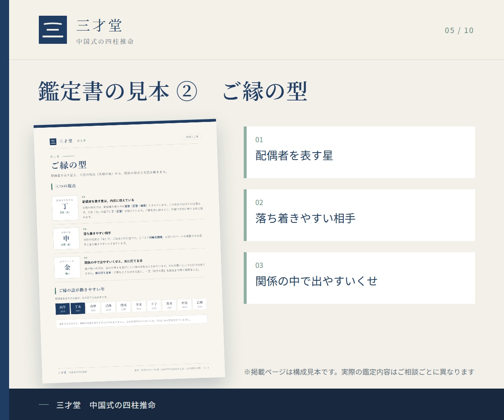This screenshot has height=420, width=504.
Task: Click the subtitle 中国式の四柱推命 under the header logo
Action: tap(105, 41)
